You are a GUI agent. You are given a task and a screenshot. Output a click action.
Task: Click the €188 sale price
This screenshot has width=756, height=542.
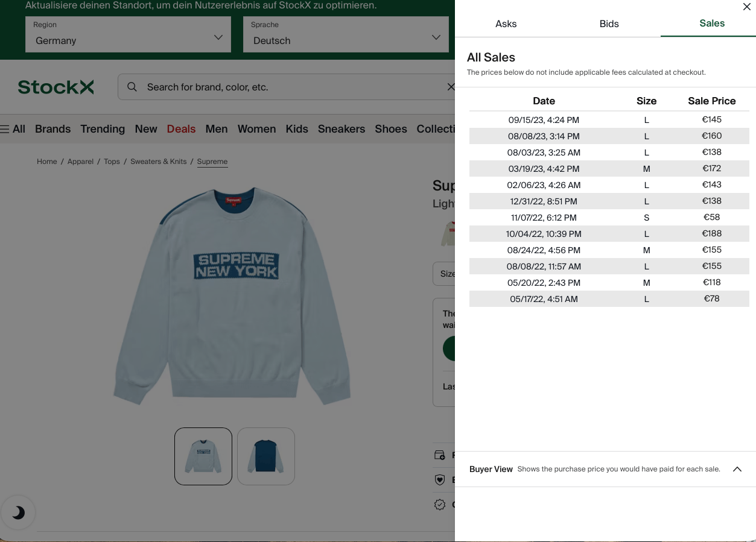pyautogui.click(x=712, y=233)
